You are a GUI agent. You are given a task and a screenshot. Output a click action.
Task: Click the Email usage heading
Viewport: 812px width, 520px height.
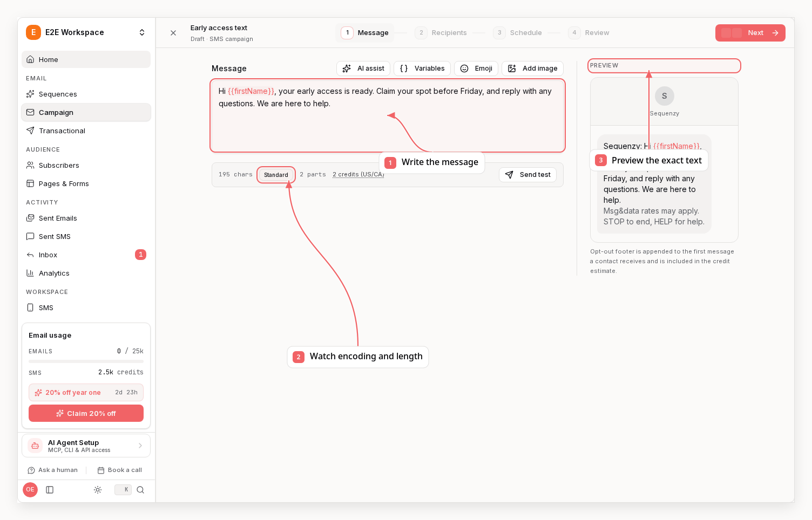pyautogui.click(x=50, y=335)
